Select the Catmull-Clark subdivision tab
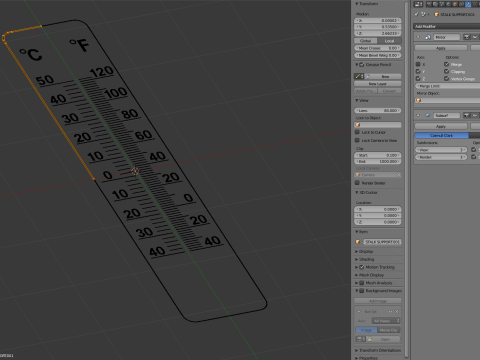Screen dimensions: 480x360 point(442,135)
